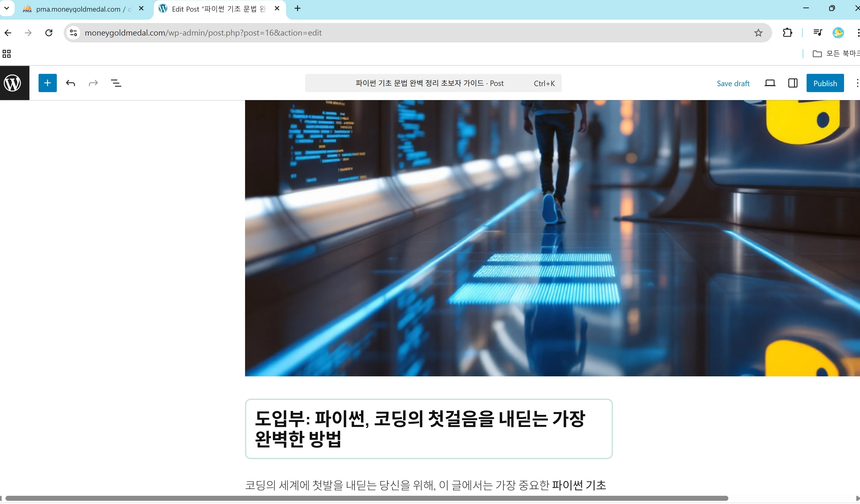The width and height of the screenshot is (860, 504).
Task: Click the WordPress logo to exit editor
Action: click(12, 83)
